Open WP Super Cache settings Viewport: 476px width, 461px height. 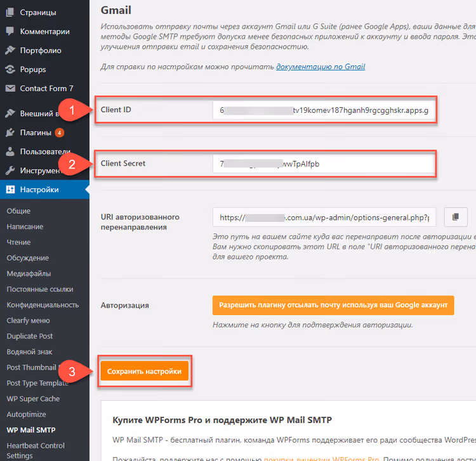(x=33, y=399)
